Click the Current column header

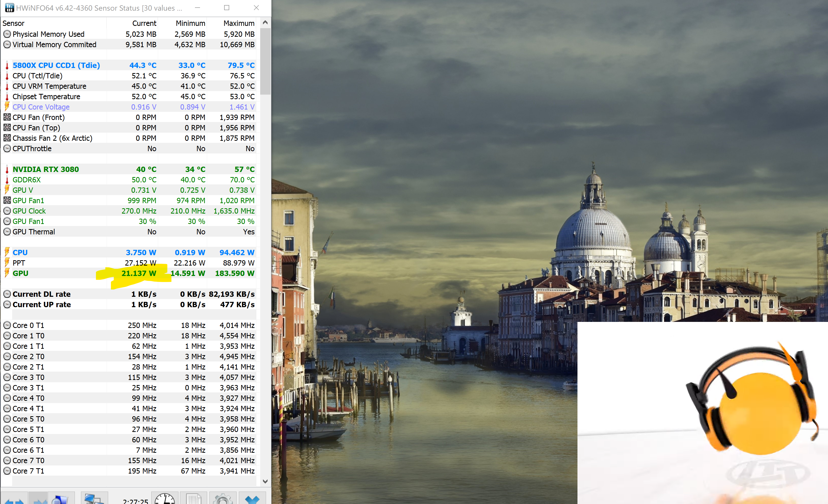pos(144,23)
